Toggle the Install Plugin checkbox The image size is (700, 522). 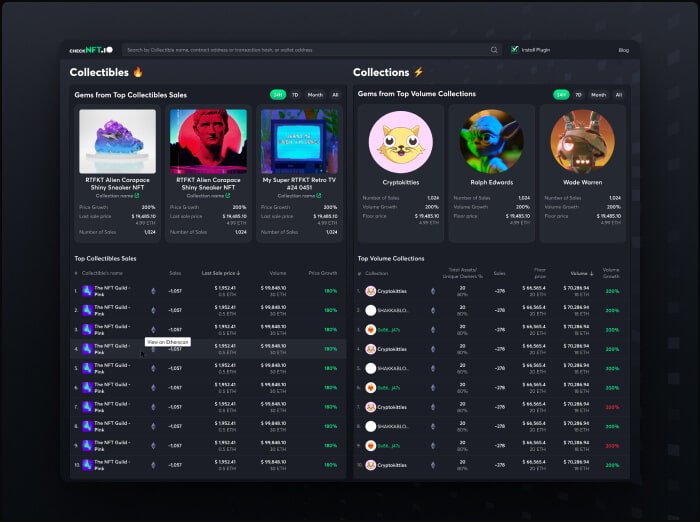515,49
